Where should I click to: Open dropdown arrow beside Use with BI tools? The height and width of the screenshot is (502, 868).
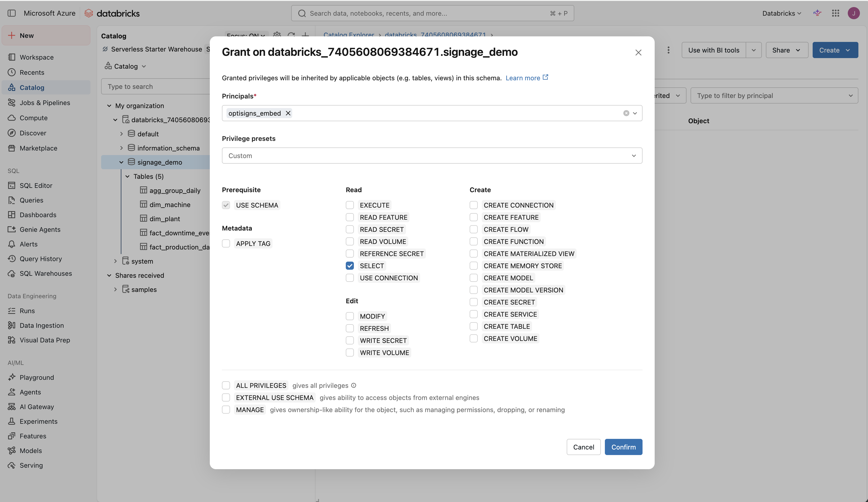point(754,50)
